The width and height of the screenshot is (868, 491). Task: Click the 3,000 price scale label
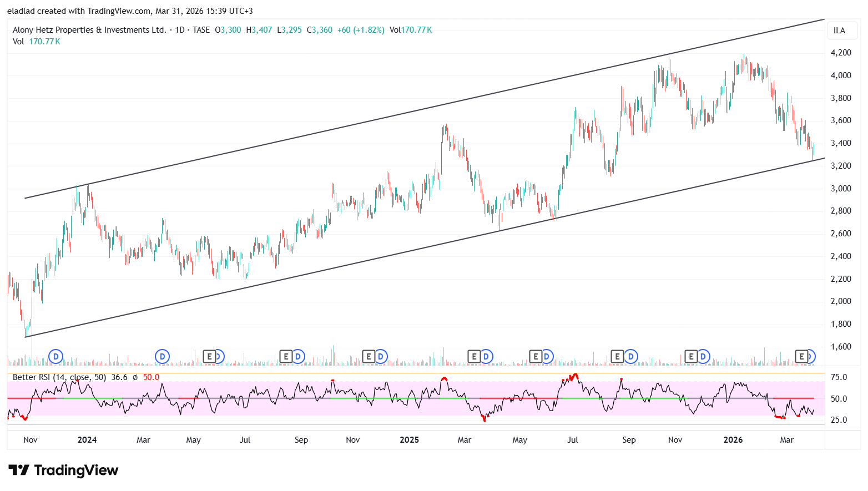pyautogui.click(x=841, y=189)
